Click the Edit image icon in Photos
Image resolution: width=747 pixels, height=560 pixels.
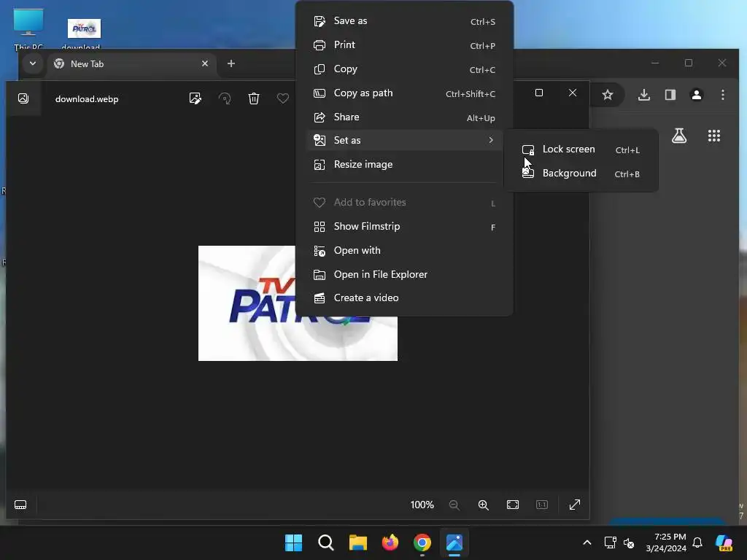pos(196,98)
